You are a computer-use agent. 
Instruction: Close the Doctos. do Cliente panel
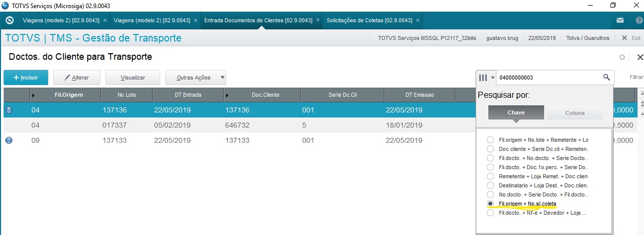[639, 57]
